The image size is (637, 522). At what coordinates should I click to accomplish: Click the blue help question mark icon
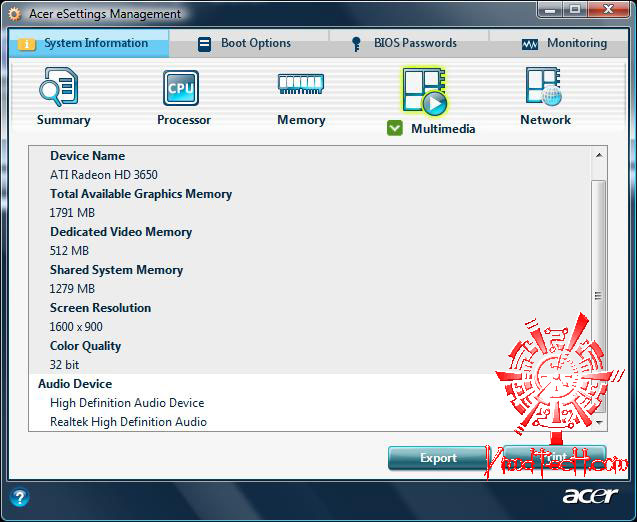(x=20, y=497)
